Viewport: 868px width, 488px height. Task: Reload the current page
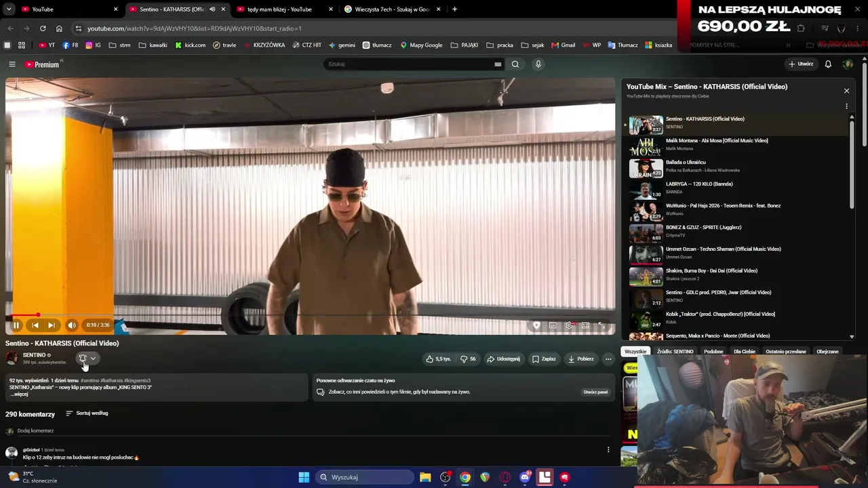point(43,28)
